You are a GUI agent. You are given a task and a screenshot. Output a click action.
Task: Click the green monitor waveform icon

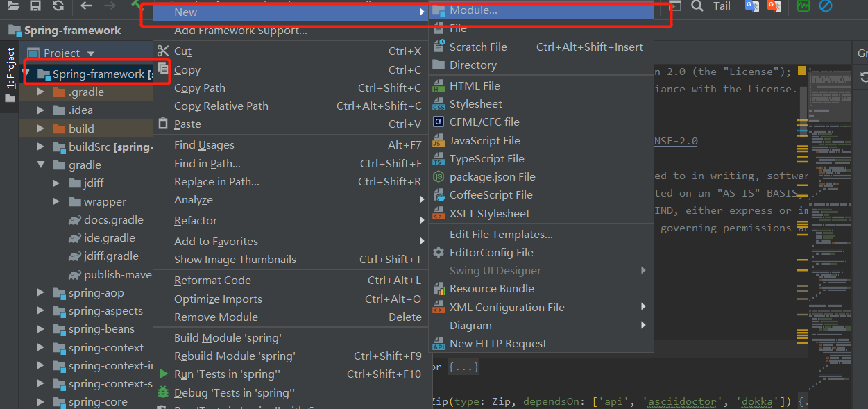[803, 6]
